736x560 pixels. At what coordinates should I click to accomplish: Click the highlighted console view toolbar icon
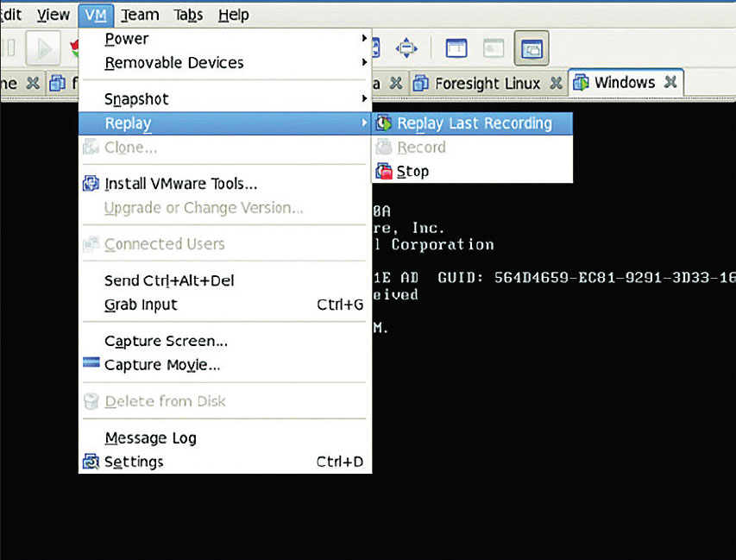click(531, 47)
